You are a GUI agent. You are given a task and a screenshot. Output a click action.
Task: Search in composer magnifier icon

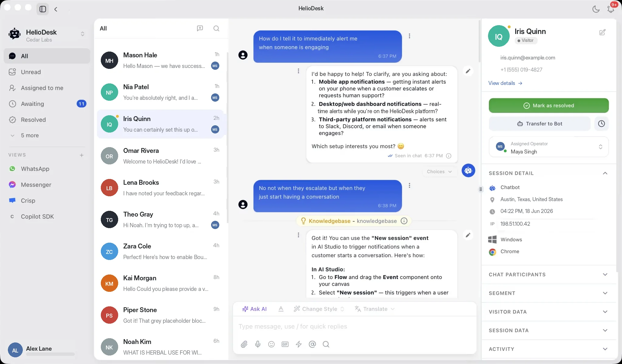coord(326,344)
